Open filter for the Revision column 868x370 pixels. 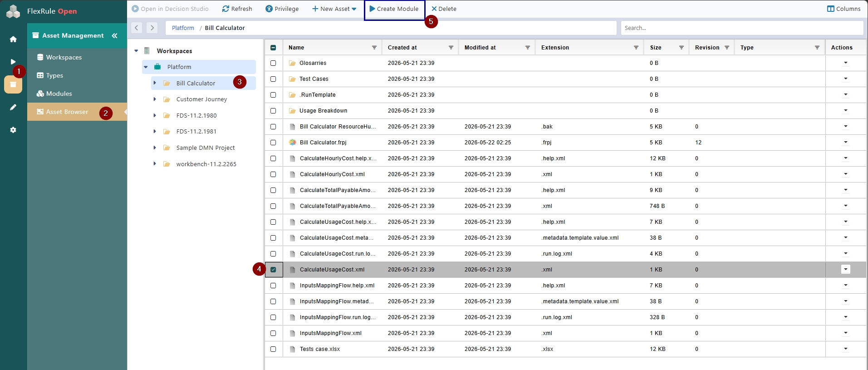727,48
